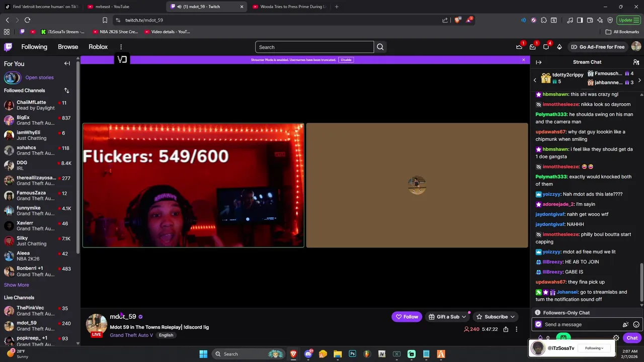This screenshot has width=644, height=362.
Task: Click the English language tag
Action: click(166, 335)
